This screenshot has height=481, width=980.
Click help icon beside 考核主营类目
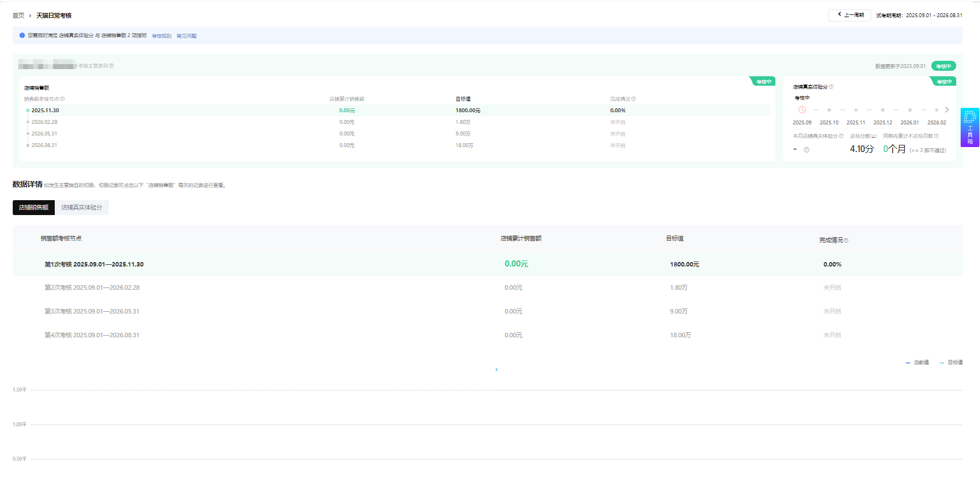[112, 66]
